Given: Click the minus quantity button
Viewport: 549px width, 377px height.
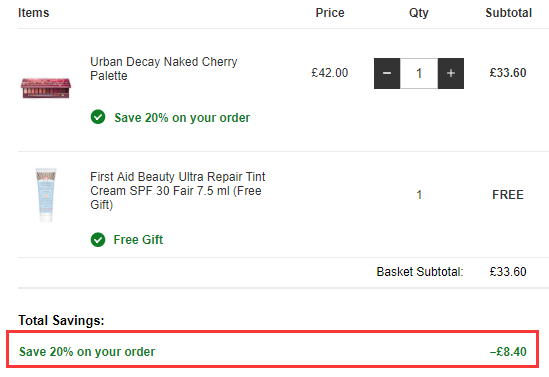Looking at the screenshot, I should [x=387, y=73].
